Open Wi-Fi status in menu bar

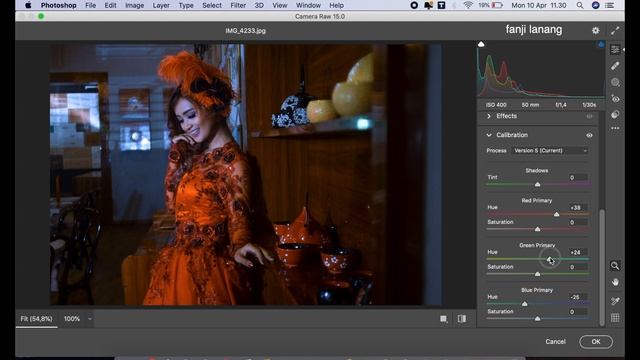(468, 5)
